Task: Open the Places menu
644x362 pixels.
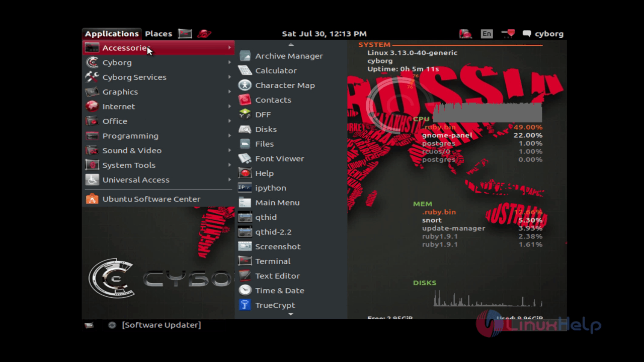Action: [x=158, y=34]
